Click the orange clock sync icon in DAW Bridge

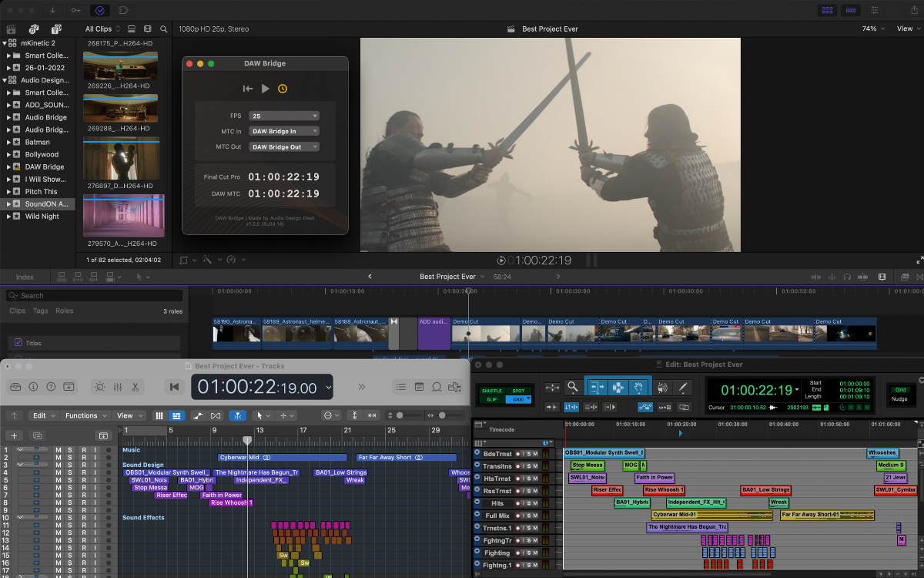(x=283, y=89)
